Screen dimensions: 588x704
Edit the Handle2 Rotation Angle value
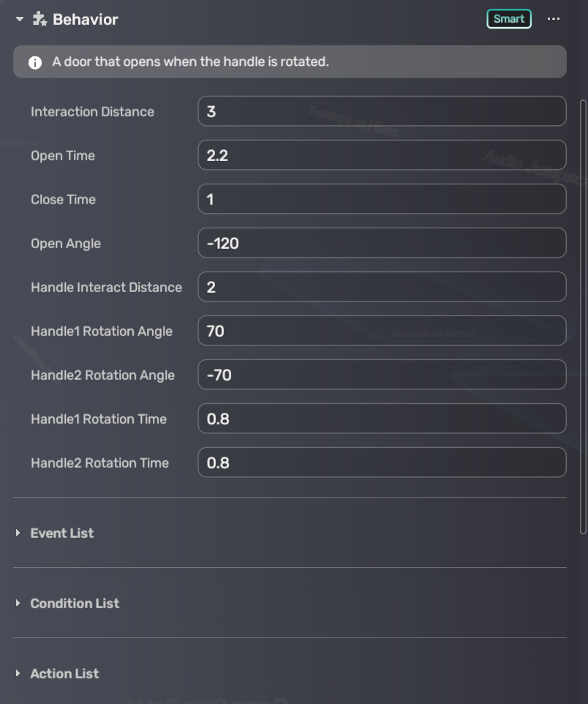point(382,375)
